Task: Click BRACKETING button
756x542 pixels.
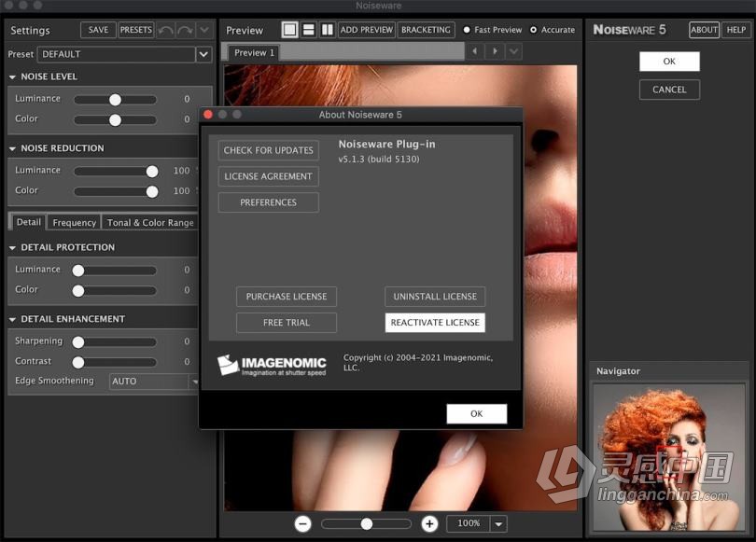Action: click(x=426, y=30)
